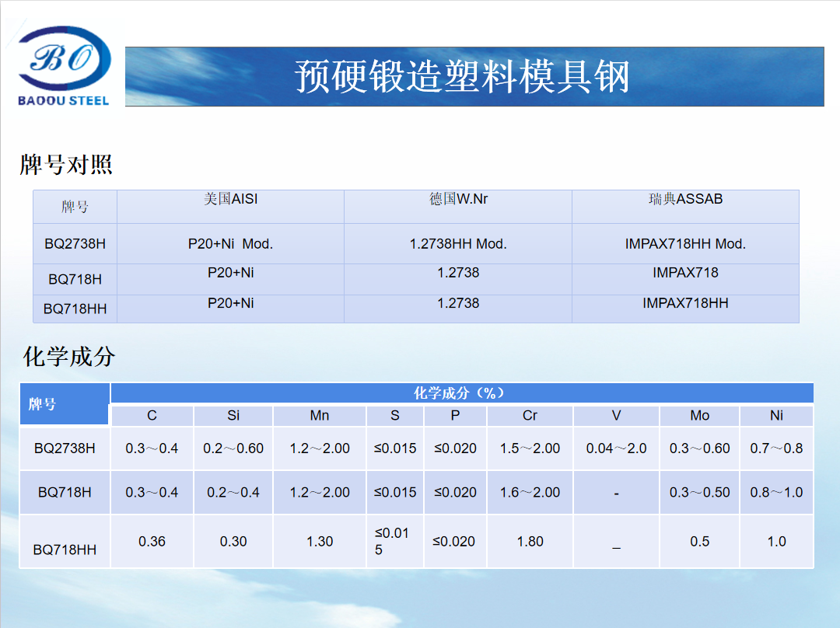Select the 德国W.Nr column header
Screen dimensions: 840x628
pyautogui.click(x=457, y=199)
